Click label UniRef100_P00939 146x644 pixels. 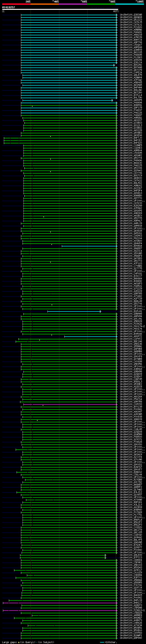click(131, 417)
